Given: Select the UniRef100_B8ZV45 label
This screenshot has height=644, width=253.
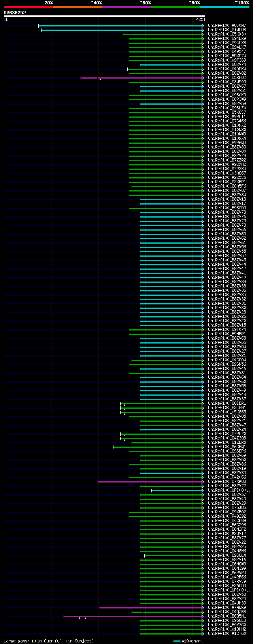Looking at the screenshot, I should click(x=227, y=260).
